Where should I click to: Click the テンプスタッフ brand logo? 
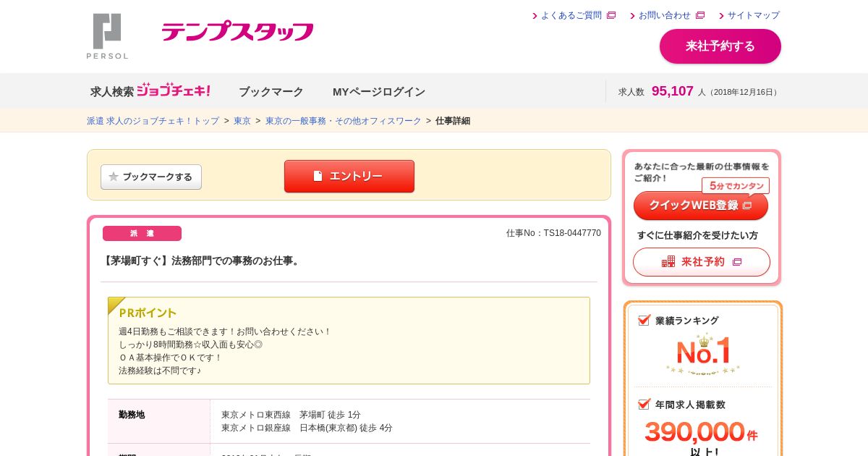pos(237,31)
